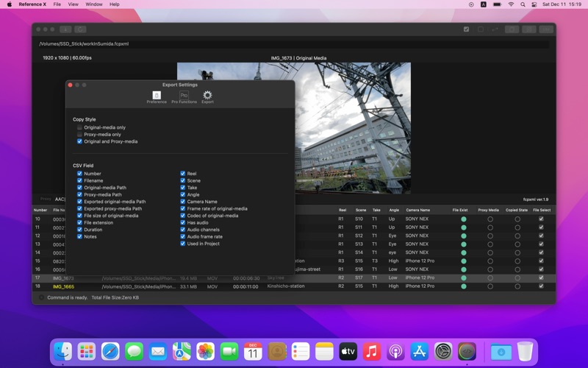Close the Export Settings window
This screenshot has width=588, height=368.
(70, 85)
